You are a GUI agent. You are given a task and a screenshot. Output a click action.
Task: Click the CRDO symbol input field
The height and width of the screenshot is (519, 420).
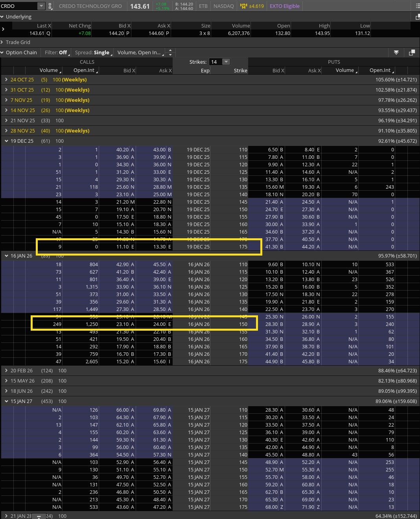pos(18,6)
